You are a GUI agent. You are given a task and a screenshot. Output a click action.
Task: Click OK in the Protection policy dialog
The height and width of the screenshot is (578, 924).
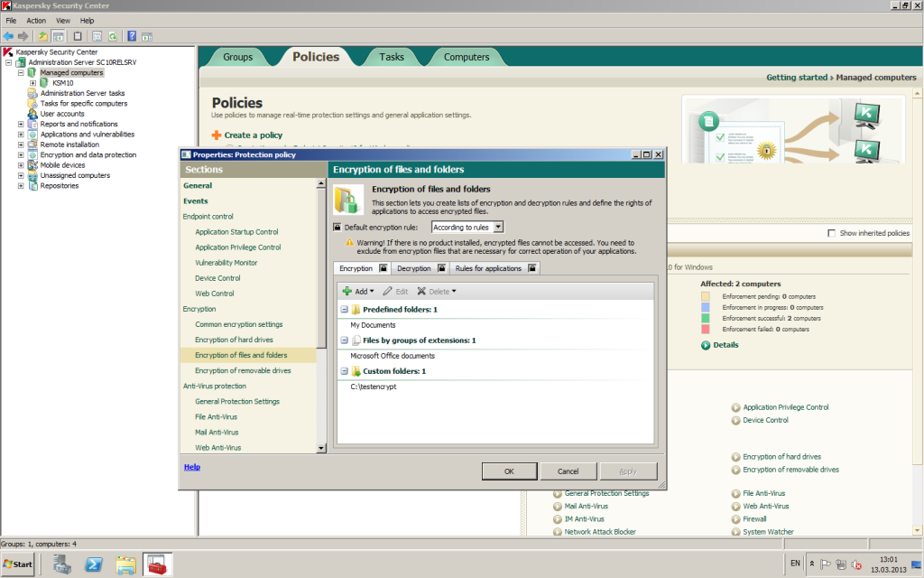pyautogui.click(x=509, y=471)
